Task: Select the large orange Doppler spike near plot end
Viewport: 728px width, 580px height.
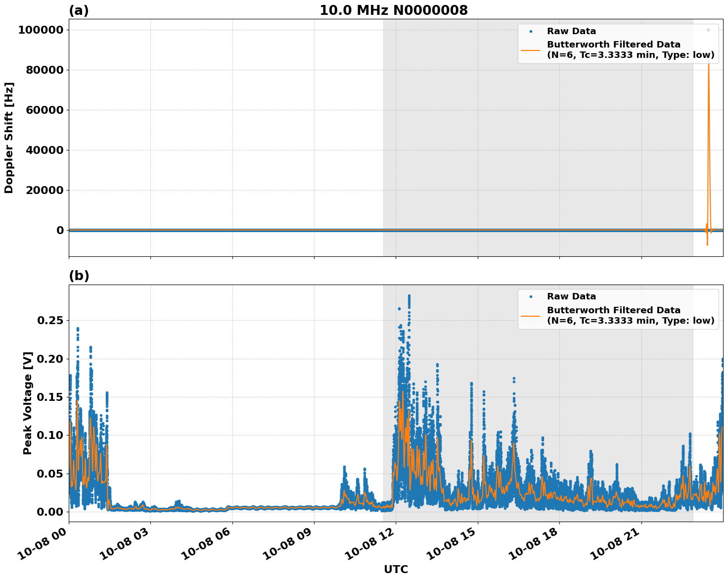Action: (709, 124)
